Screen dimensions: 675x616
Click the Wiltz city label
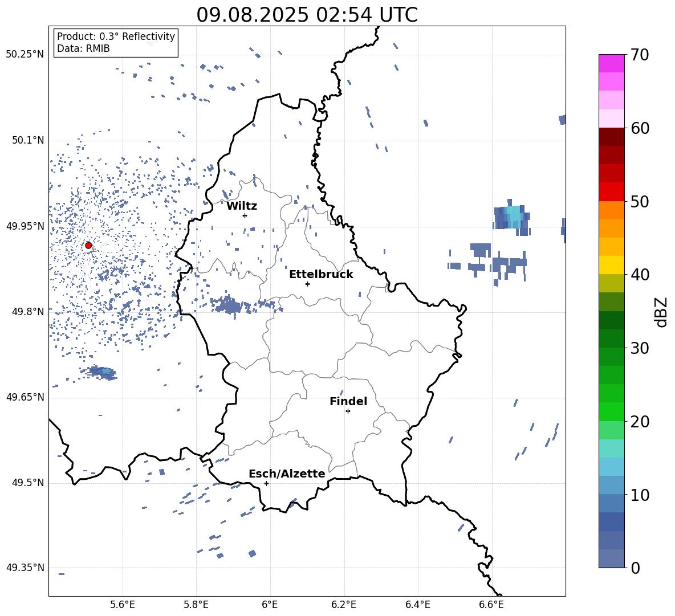(x=242, y=206)
